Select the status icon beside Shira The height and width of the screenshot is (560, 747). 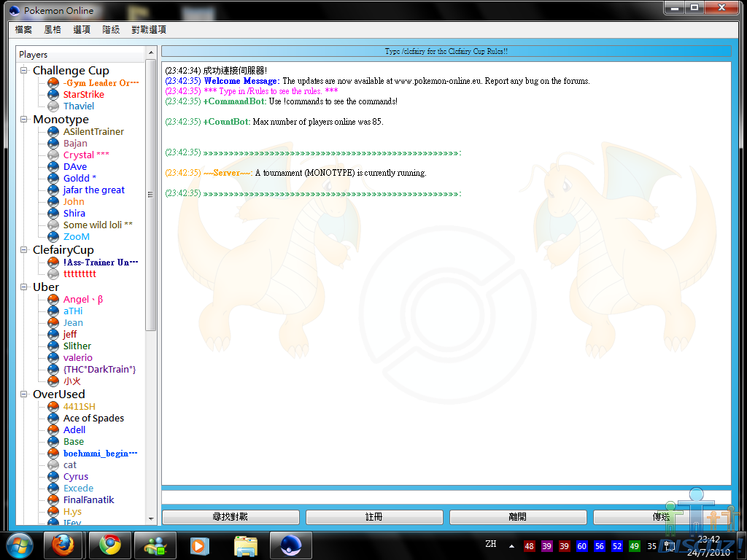pyautogui.click(x=53, y=214)
